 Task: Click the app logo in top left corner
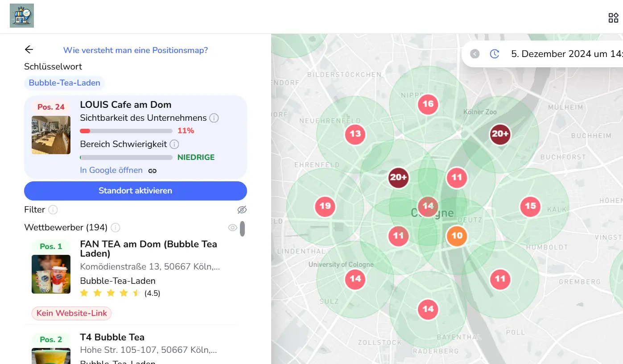[x=22, y=16]
